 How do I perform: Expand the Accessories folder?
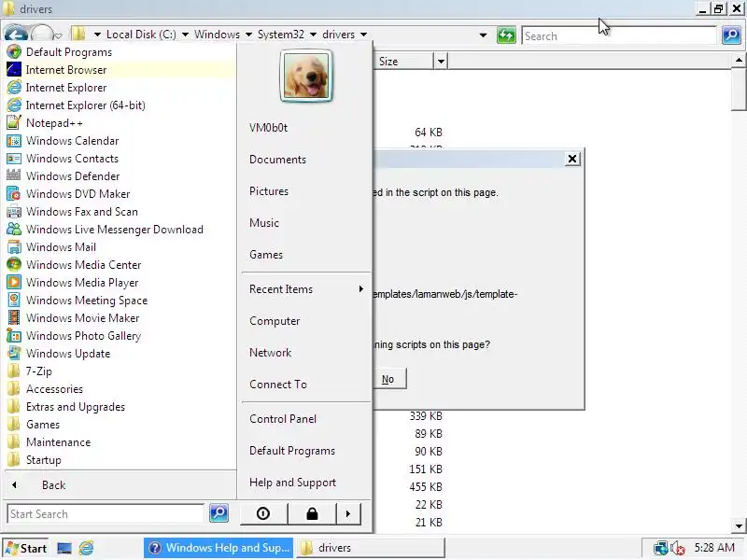[54, 389]
